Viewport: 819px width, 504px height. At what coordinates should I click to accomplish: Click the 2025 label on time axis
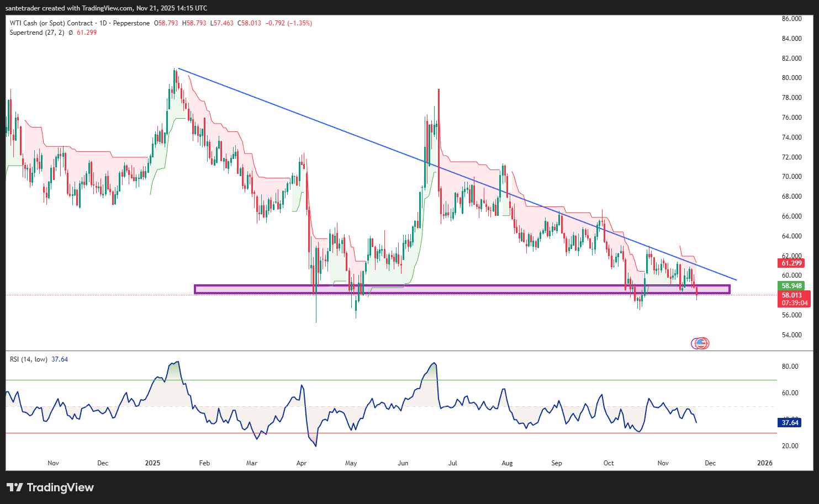click(152, 463)
